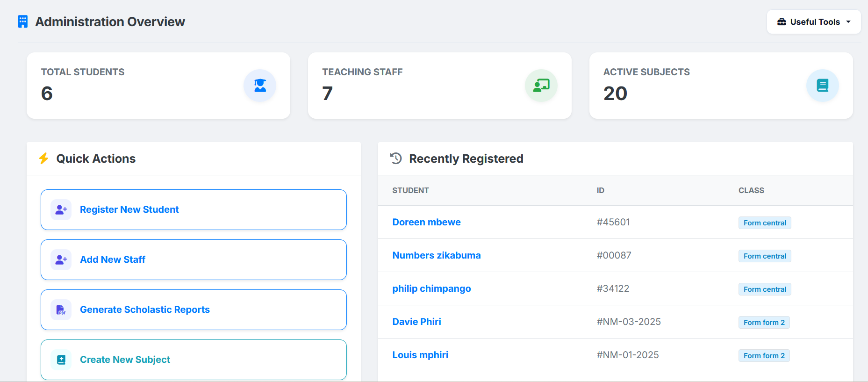Click the history icon beside Recently Registered

(x=396, y=159)
